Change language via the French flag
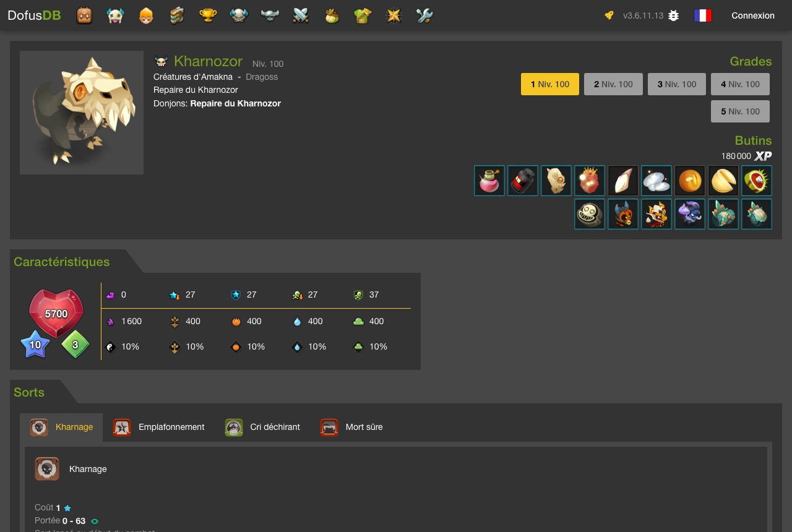 coord(703,15)
